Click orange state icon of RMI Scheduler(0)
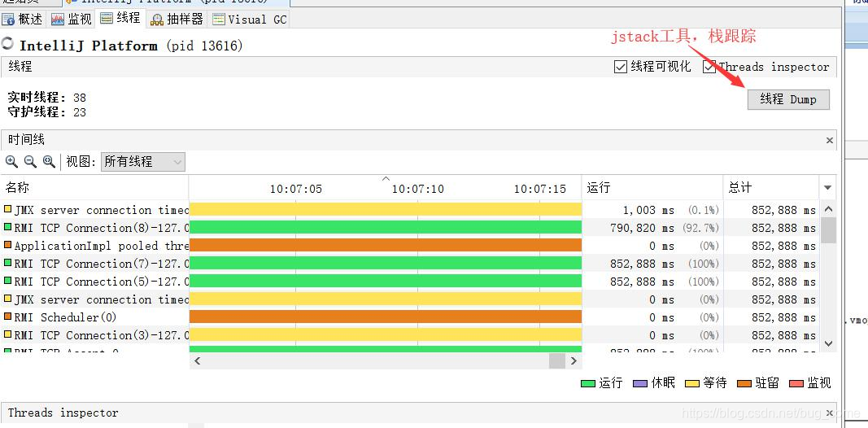868x428 pixels. pos(8,317)
